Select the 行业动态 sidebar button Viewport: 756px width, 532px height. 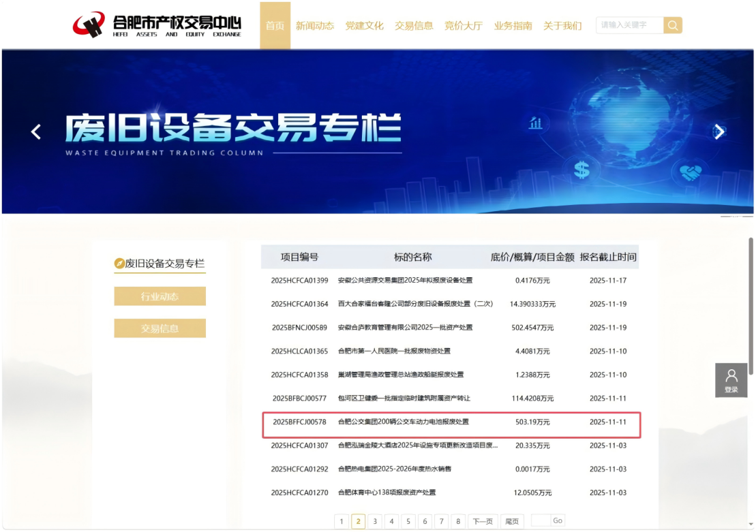[x=160, y=296]
